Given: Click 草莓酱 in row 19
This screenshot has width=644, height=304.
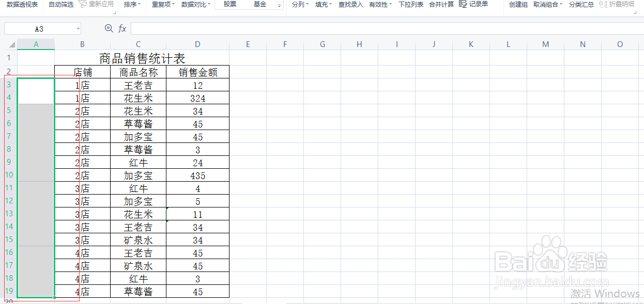Looking at the screenshot, I should (x=139, y=292).
